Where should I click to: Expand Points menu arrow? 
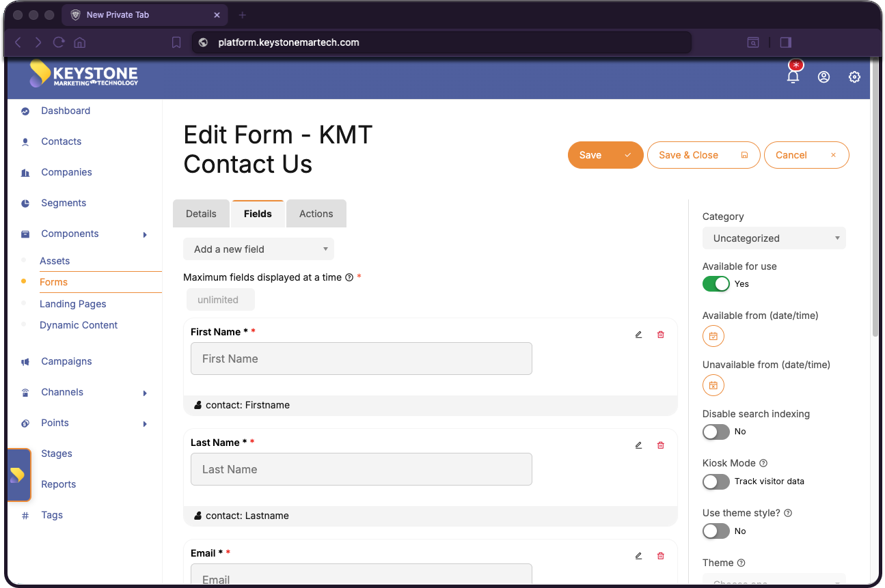145,424
